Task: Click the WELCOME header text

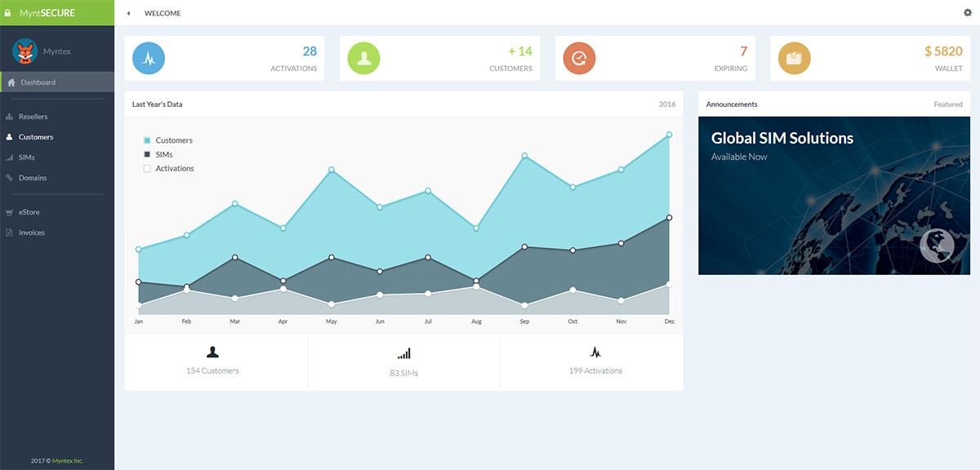Action: pos(163,13)
